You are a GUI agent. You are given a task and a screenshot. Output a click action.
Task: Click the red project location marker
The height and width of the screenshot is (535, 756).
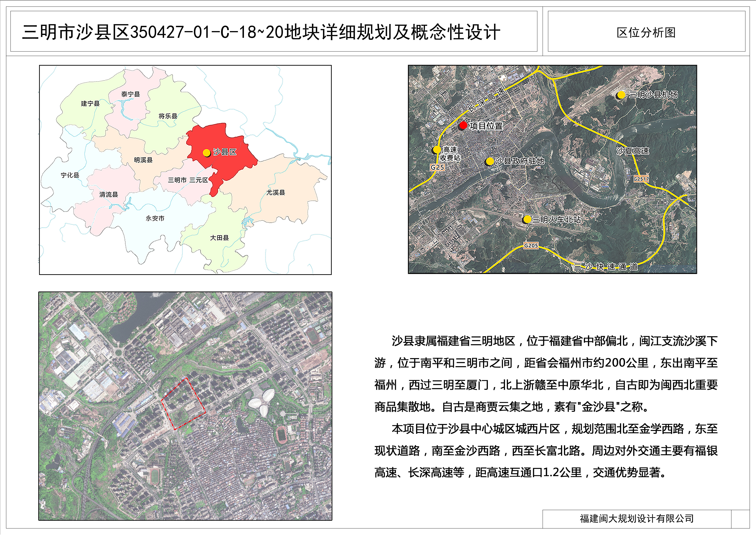[x=463, y=126]
